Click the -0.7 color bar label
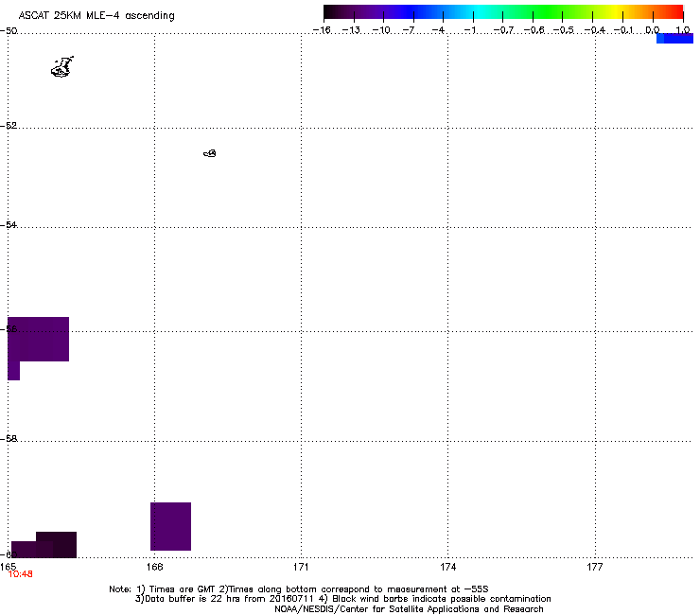The image size is (700, 615). click(503, 30)
